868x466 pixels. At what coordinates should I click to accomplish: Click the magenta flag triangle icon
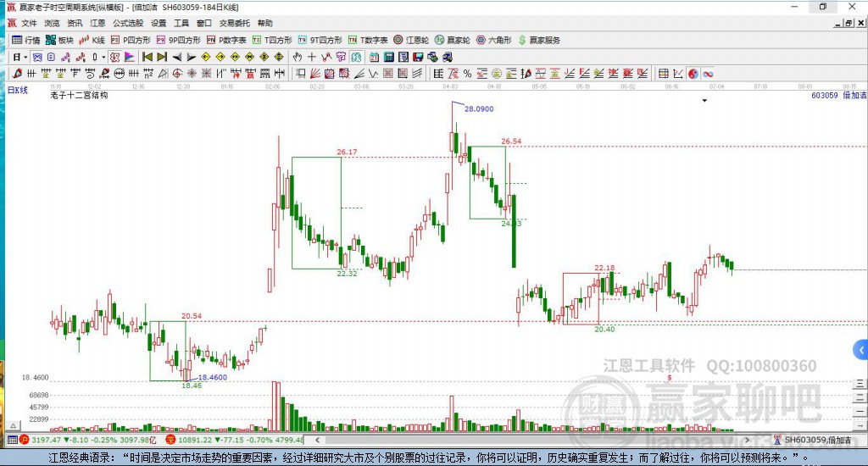[129, 57]
